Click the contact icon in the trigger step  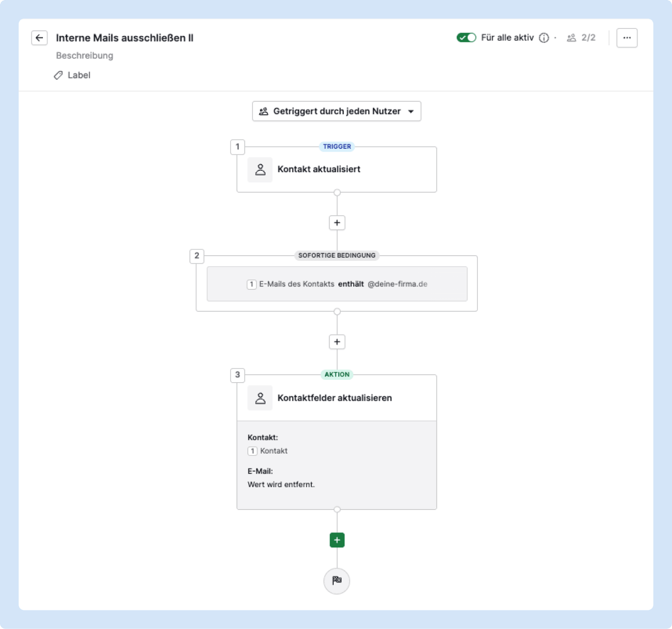(x=260, y=170)
